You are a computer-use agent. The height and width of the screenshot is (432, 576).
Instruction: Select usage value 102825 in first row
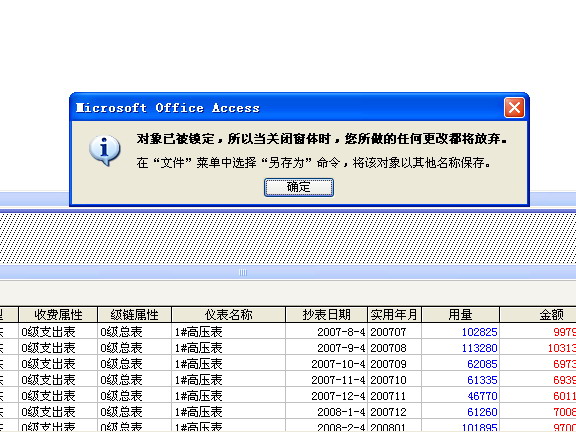460,332
